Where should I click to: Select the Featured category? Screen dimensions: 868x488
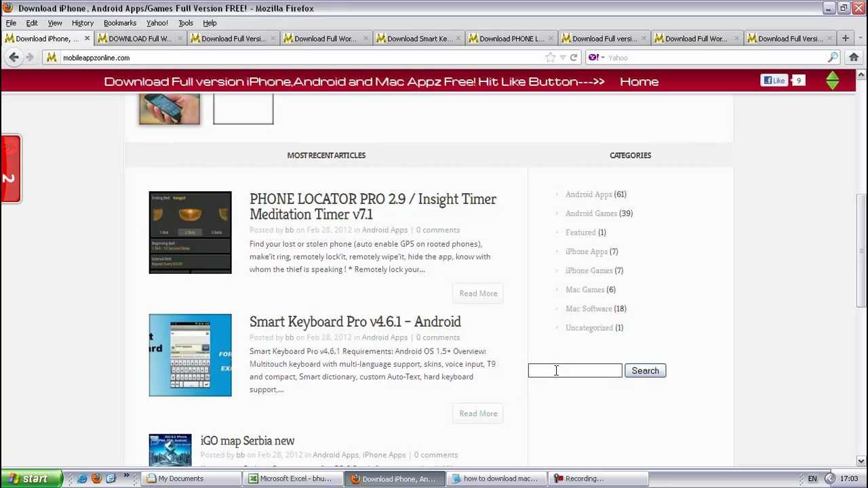click(580, 232)
